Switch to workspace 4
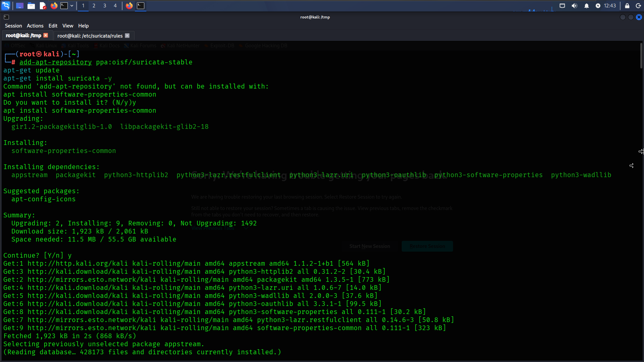This screenshot has width=644, height=362. tap(115, 6)
